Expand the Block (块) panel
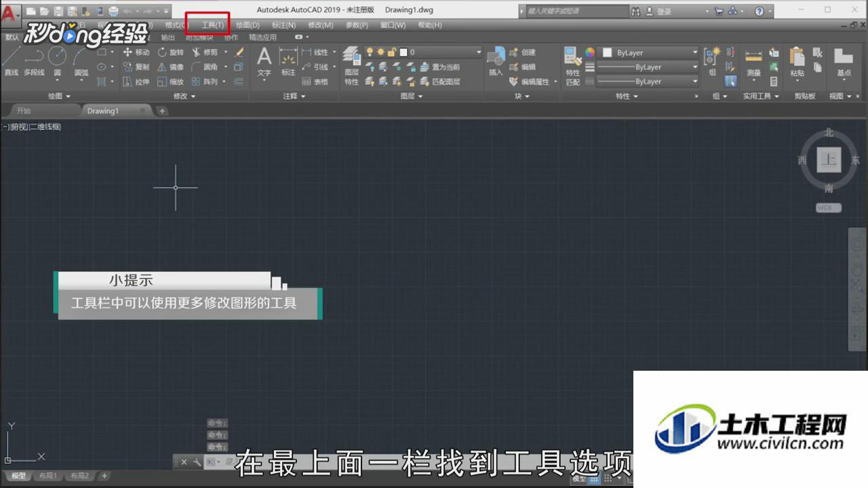 (x=522, y=96)
